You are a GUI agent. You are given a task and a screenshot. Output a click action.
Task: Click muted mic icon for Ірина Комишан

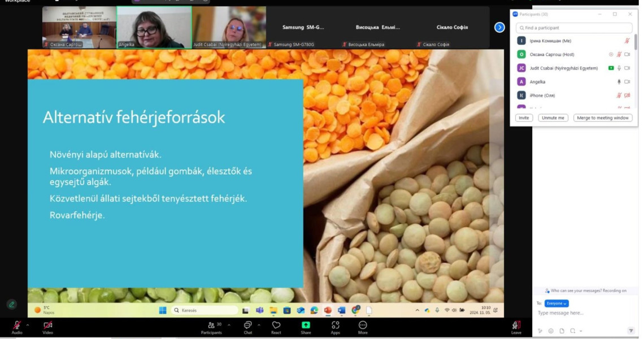click(x=626, y=41)
